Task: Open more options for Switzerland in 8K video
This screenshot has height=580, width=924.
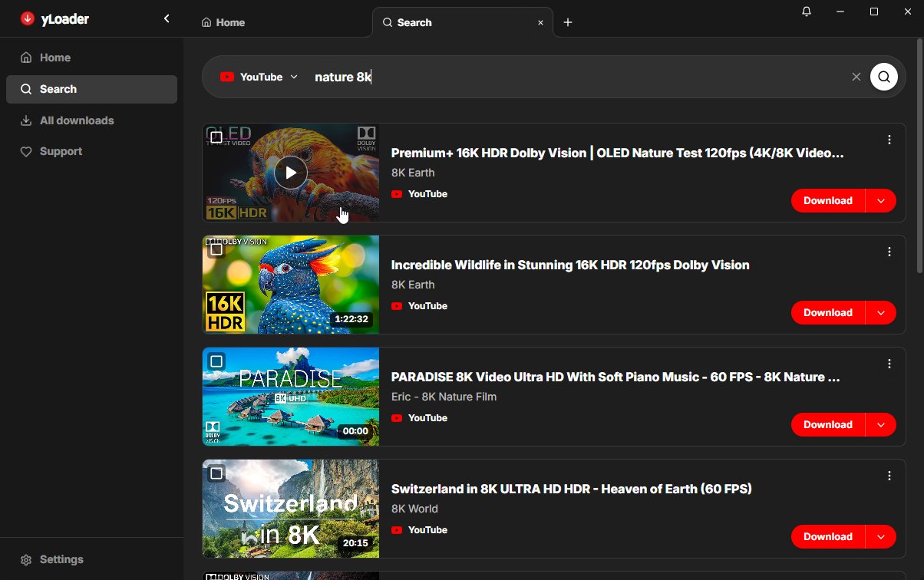Action: [889, 476]
